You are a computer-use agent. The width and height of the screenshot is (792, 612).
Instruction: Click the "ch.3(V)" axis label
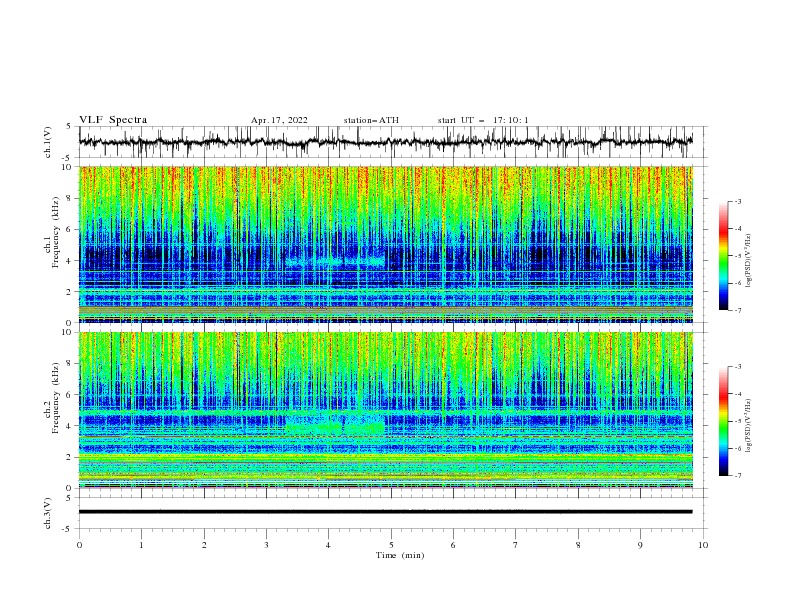48,513
